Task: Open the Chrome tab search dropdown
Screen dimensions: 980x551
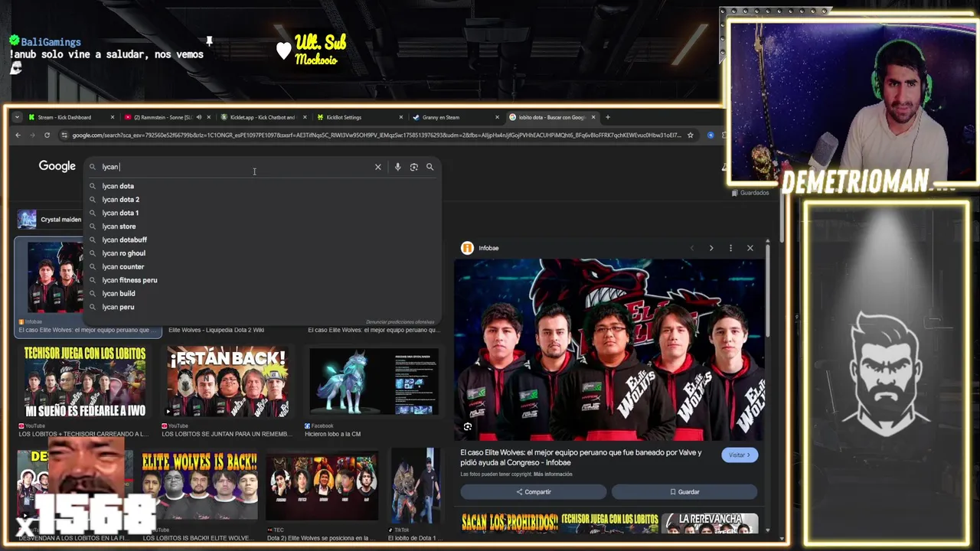Action: [x=17, y=117]
